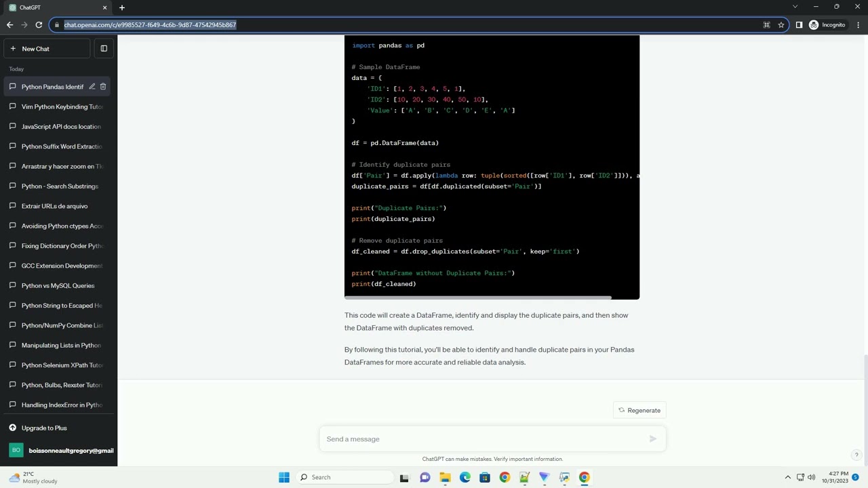Open Notepad++ icon on taskbar
This screenshot has width=868, height=488.
tap(524, 477)
